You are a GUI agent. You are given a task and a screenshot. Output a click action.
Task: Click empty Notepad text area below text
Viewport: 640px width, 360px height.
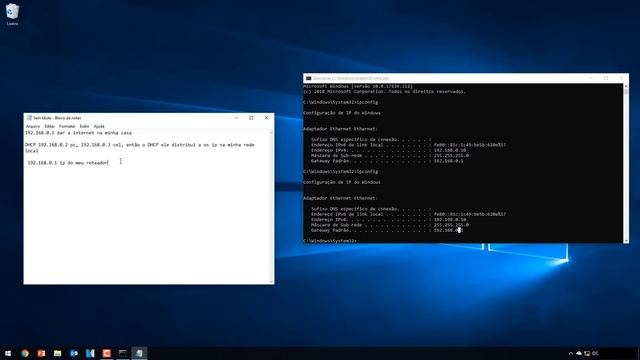(x=147, y=224)
